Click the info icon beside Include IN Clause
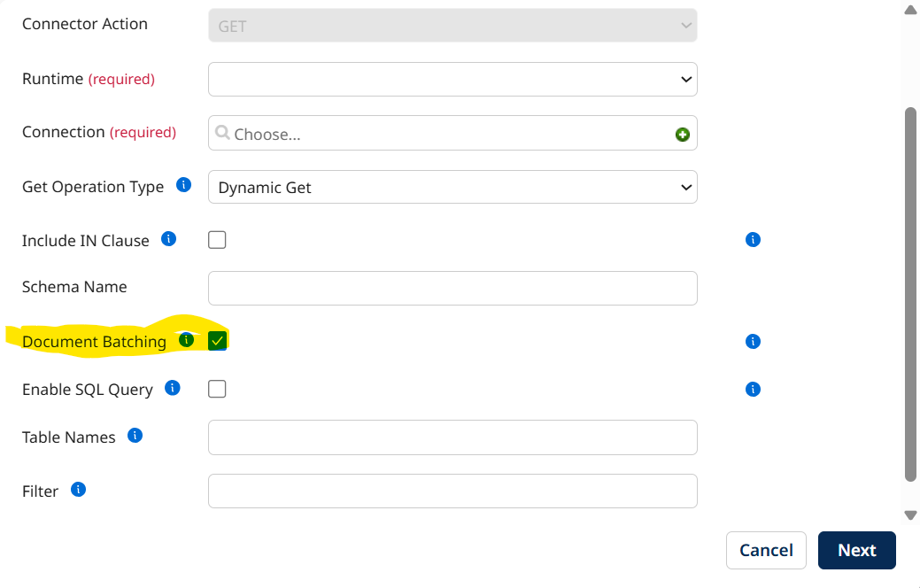 (168, 238)
